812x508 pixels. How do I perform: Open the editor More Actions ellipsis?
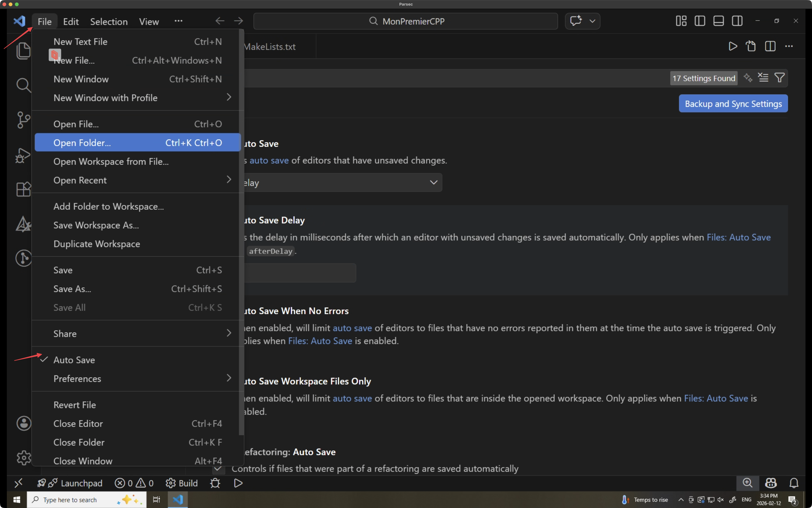[x=789, y=46]
